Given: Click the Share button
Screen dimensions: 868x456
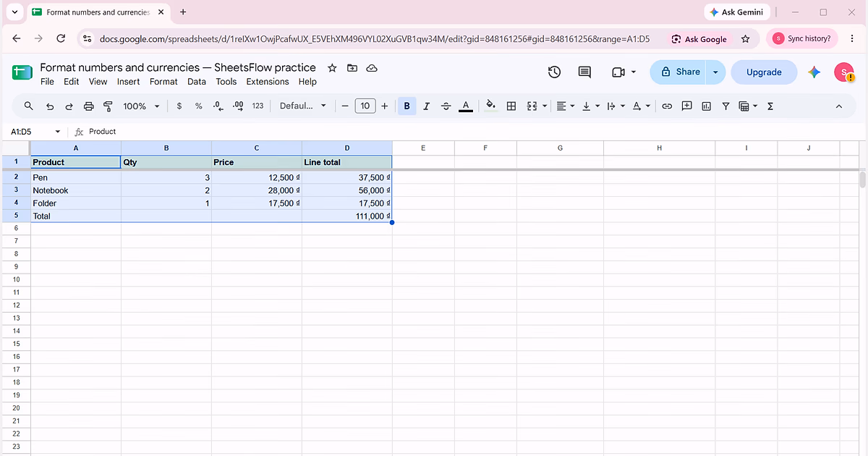Looking at the screenshot, I should click(678, 72).
